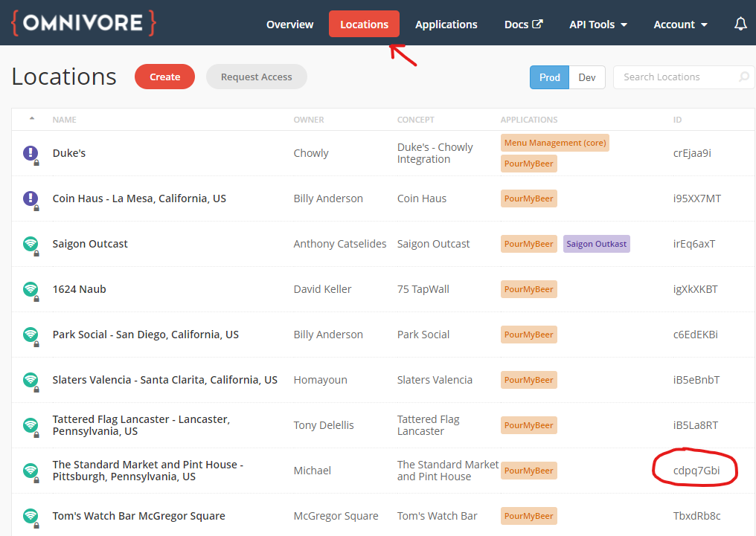The height and width of the screenshot is (536, 756).
Task: Open the Saigon Outcast location name
Action: click(90, 244)
